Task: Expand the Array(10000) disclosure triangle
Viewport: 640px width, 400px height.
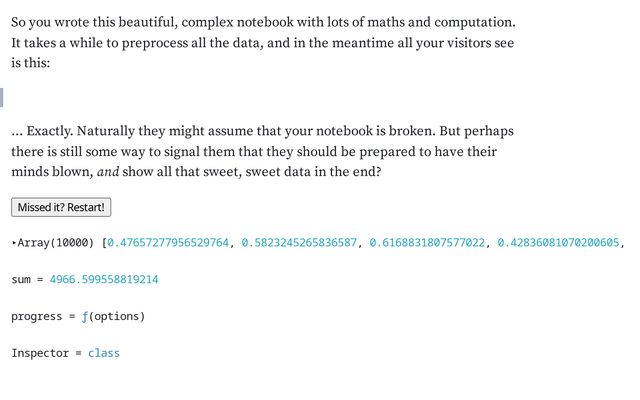Action: coord(14,243)
